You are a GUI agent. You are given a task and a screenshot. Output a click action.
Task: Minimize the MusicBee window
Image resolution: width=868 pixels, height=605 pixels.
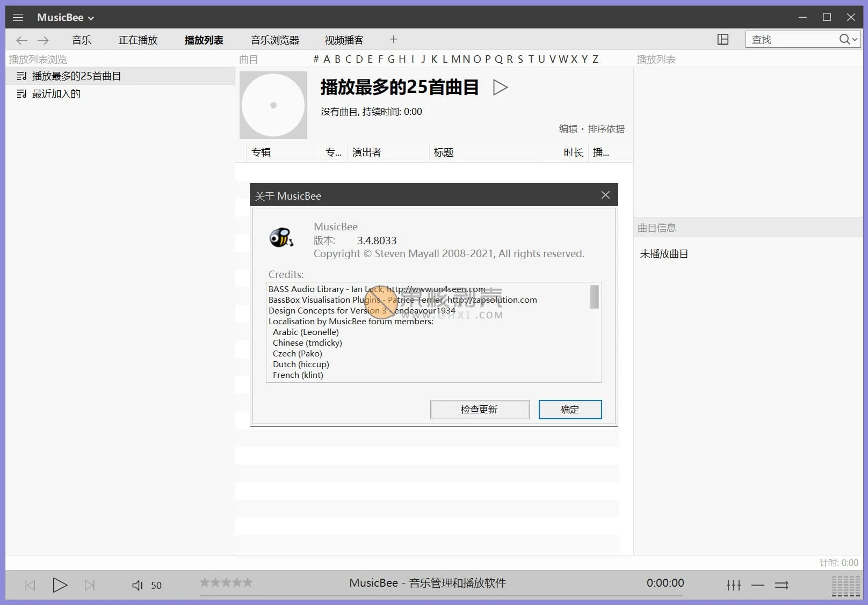[802, 17]
